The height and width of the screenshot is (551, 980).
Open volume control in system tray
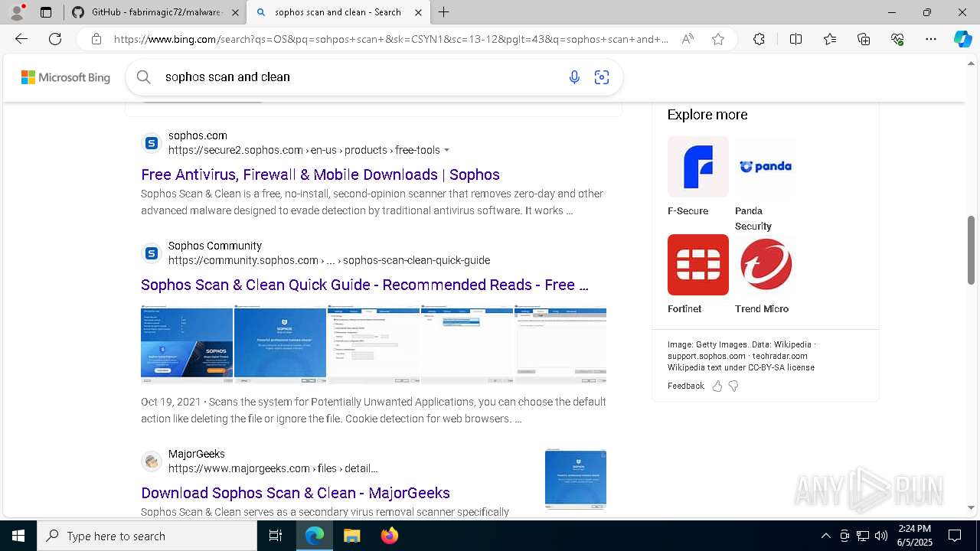(881, 536)
